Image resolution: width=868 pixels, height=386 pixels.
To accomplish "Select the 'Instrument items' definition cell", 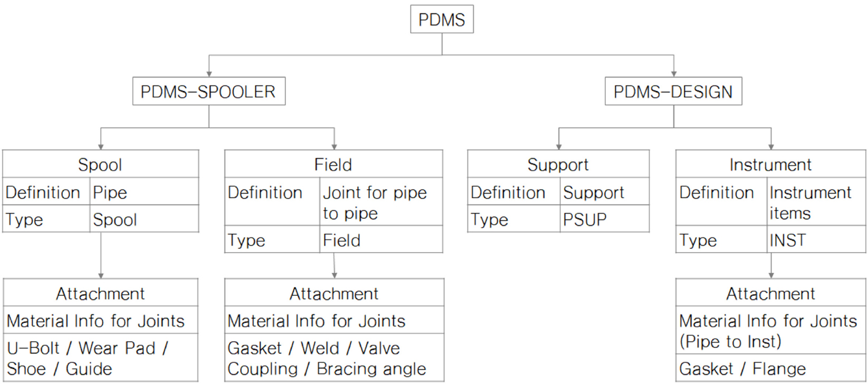I will 816,202.
